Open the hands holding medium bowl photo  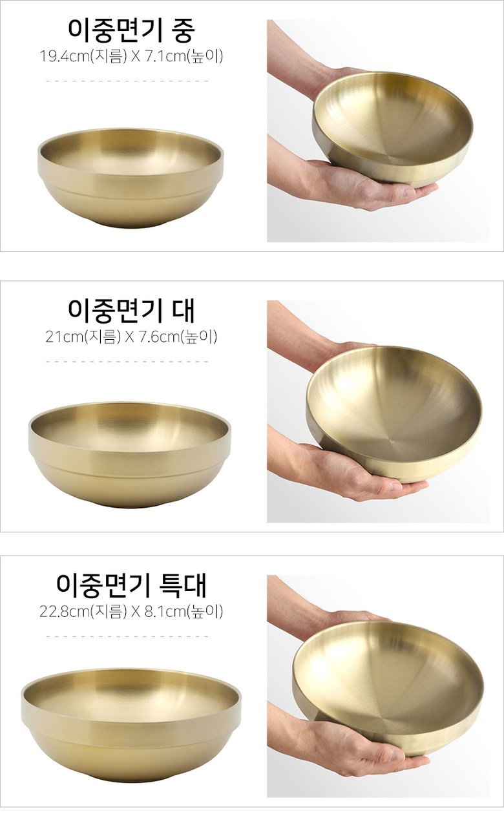tap(379, 131)
